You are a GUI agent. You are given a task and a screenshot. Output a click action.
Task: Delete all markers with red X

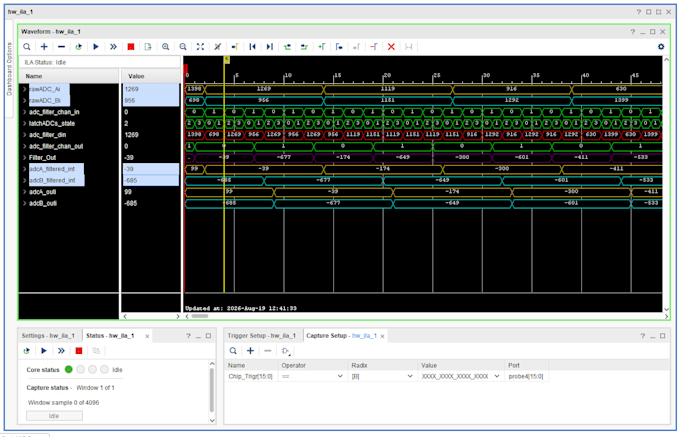[x=391, y=47]
